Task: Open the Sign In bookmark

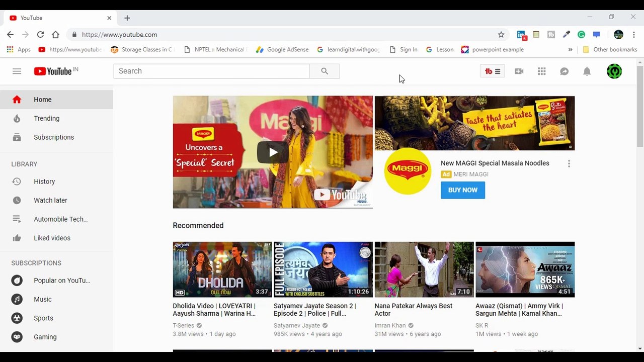Action: [x=404, y=50]
